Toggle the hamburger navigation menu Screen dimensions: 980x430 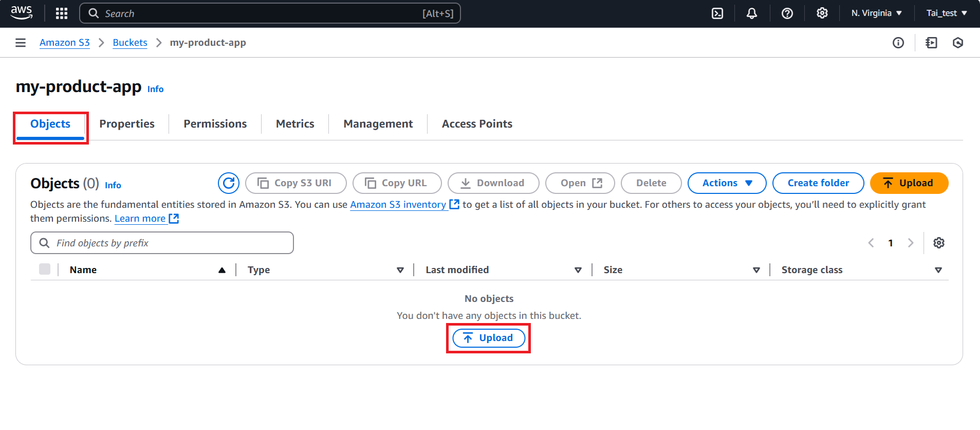pos(21,43)
